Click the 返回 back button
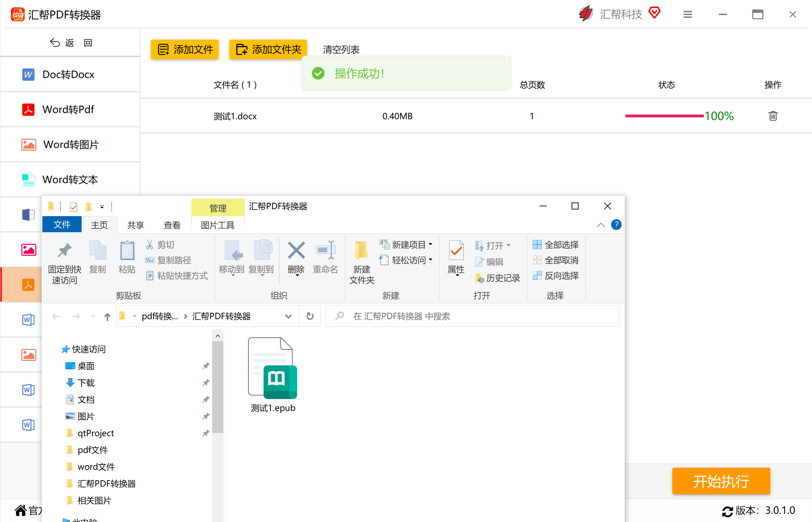This screenshot has width=812, height=522. click(x=70, y=43)
